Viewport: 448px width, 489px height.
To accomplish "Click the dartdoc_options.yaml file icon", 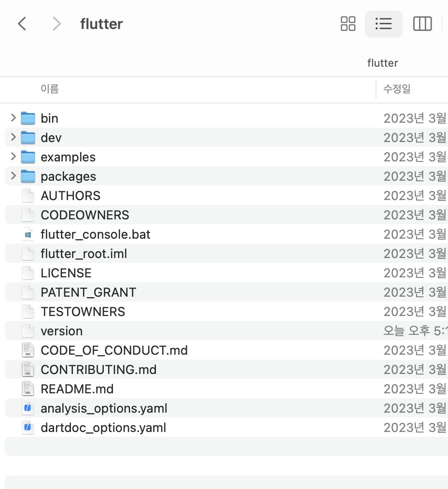I will coord(28,428).
